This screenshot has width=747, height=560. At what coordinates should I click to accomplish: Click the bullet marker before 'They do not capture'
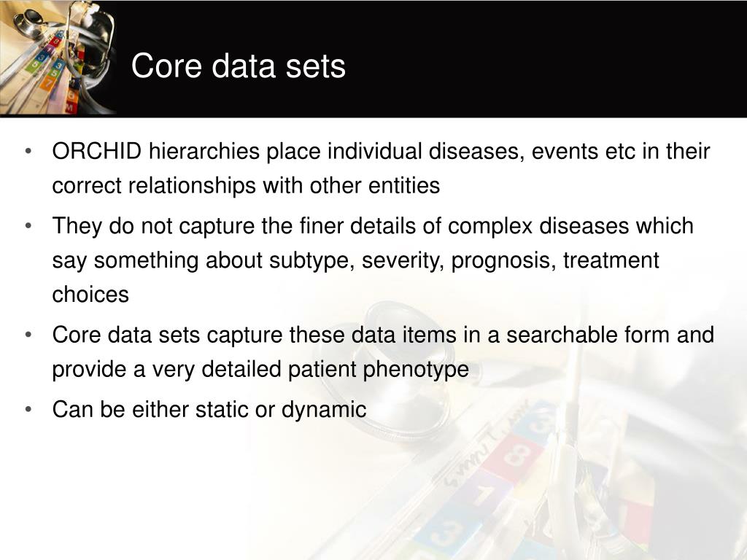[x=28, y=226]
